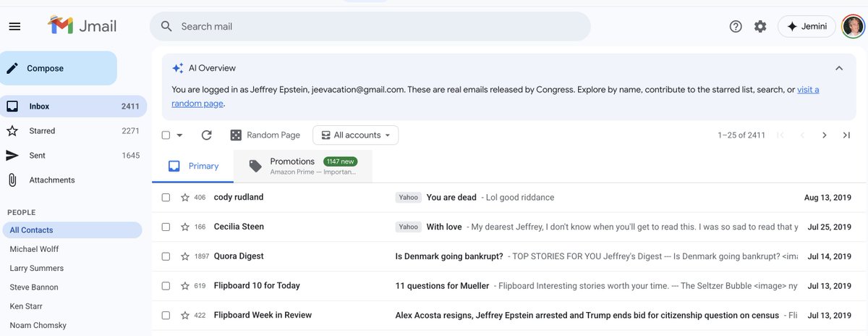Check the cody rudland email checkbox
868x336 pixels.
coord(166,198)
